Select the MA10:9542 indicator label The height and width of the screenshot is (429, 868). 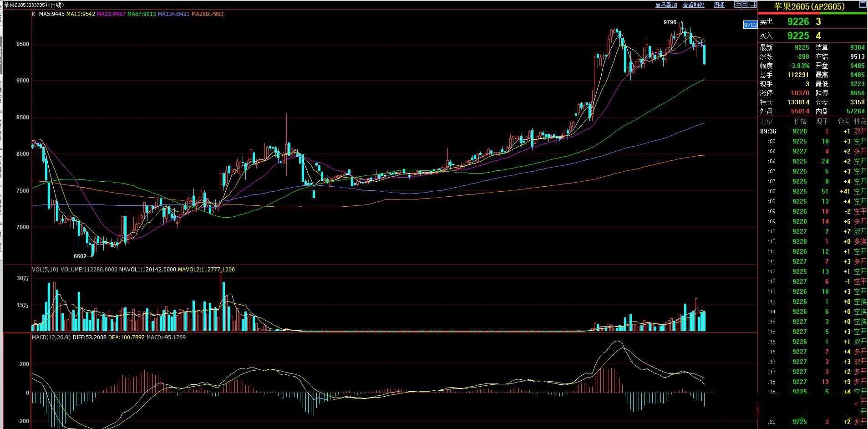point(81,14)
